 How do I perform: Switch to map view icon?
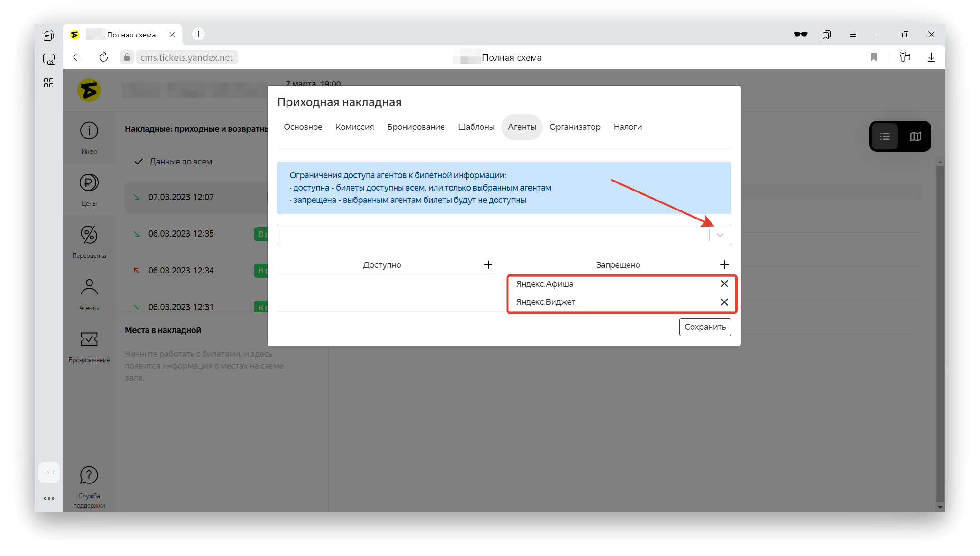(915, 137)
